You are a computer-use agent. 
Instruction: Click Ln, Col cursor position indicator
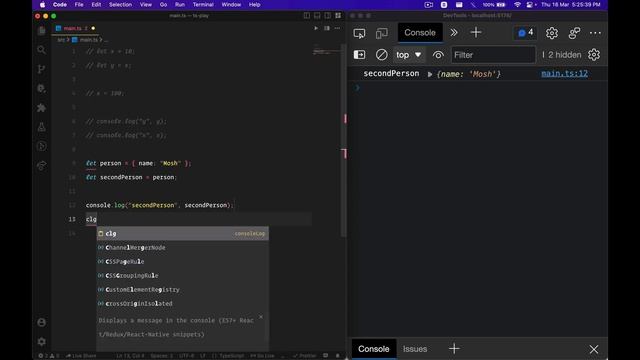coord(130,356)
